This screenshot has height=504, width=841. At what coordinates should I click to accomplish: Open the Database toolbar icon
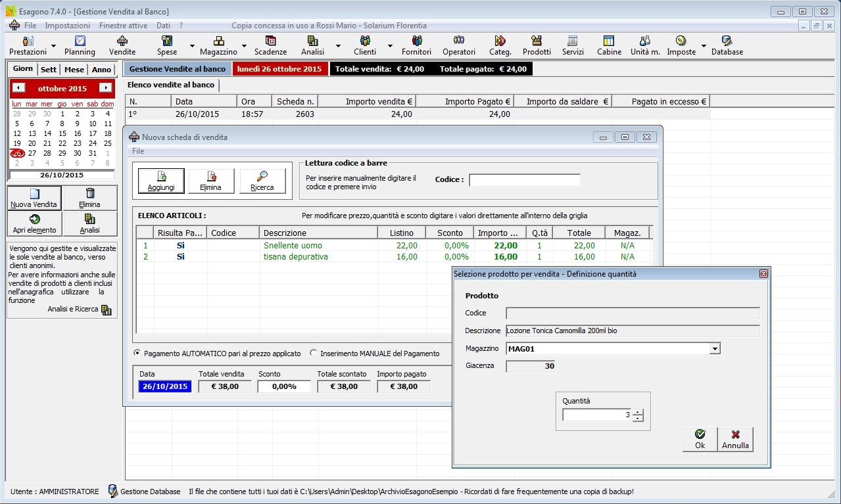coord(727,46)
